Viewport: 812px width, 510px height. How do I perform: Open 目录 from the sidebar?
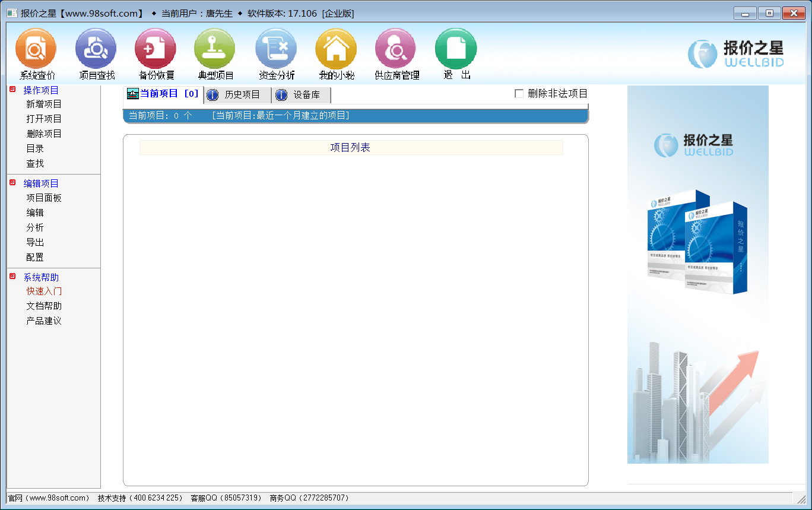pyautogui.click(x=35, y=148)
